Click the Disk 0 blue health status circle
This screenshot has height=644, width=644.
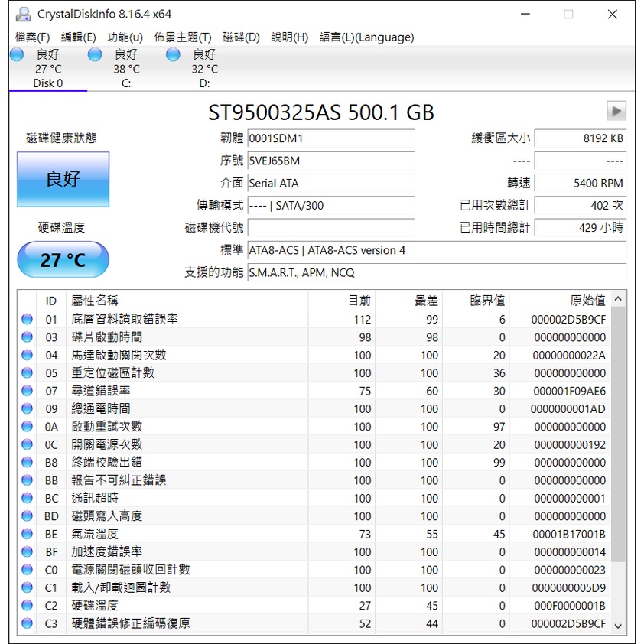(x=16, y=54)
